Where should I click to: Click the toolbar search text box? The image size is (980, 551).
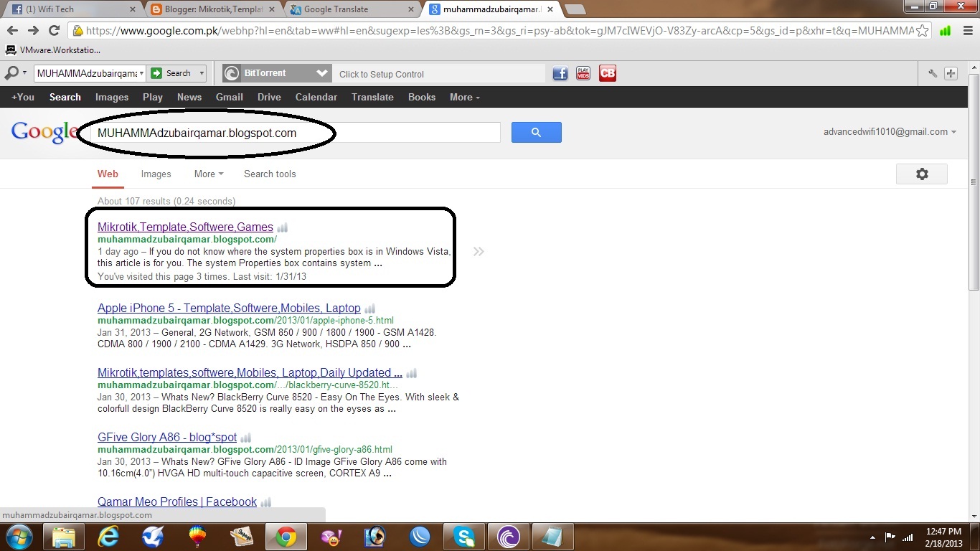[x=86, y=73]
